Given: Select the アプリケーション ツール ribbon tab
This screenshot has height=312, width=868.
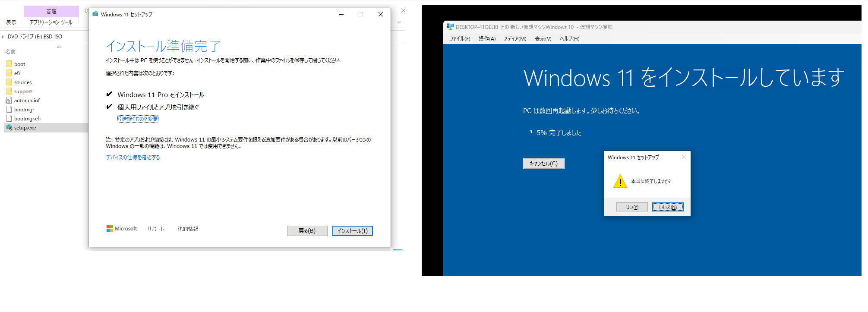Looking at the screenshot, I should pos(51,22).
